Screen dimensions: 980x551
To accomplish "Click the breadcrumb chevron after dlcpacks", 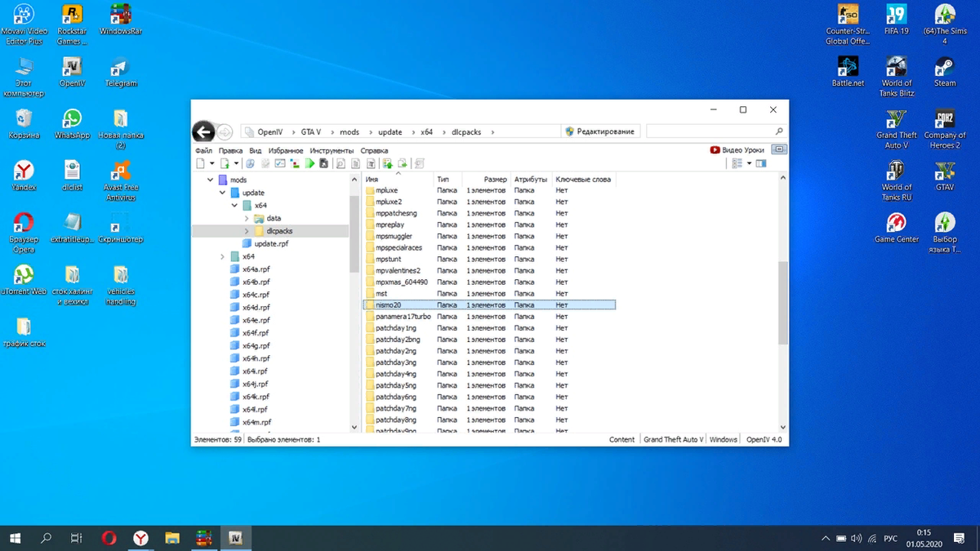I will (492, 131).
